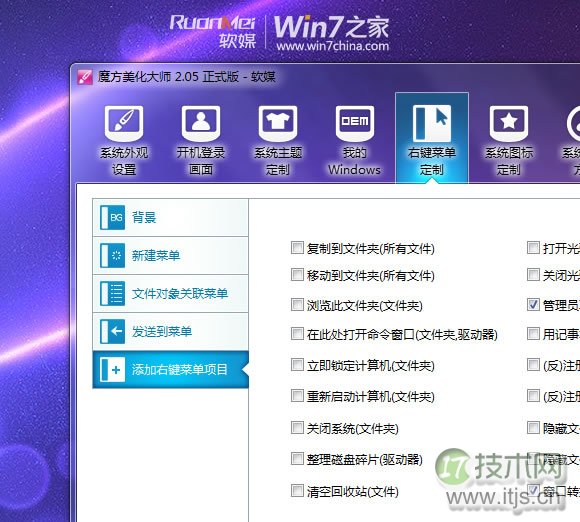The width and height of the screenshot is (580, 522).
Task: Enable 立即锁定计算机(文件夹) checkbox
Action: [x=297, y=365]
